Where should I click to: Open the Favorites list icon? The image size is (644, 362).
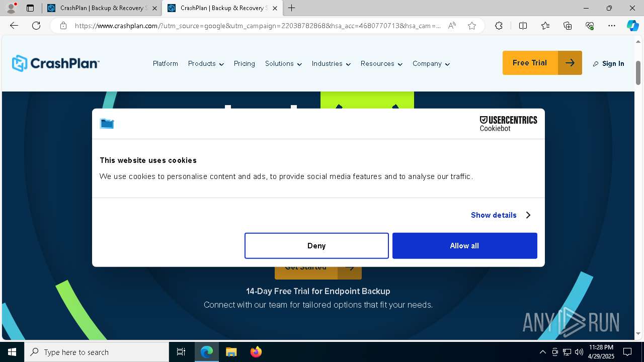pos(545,26)
